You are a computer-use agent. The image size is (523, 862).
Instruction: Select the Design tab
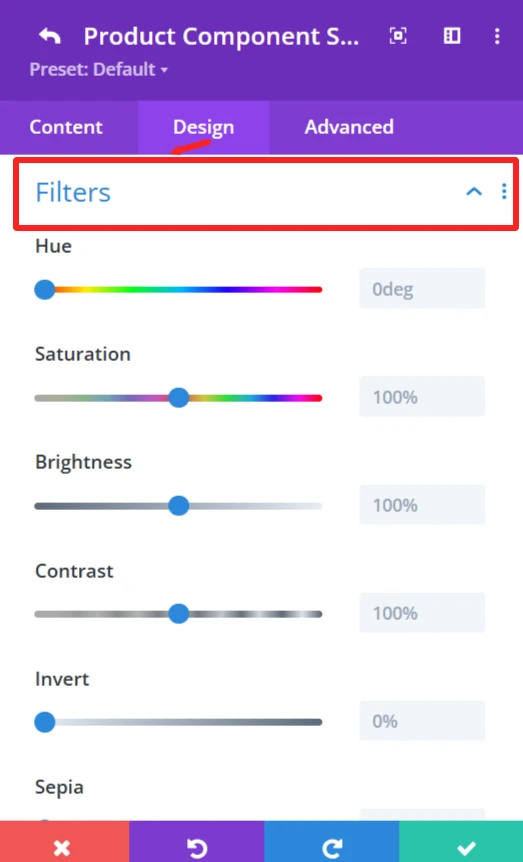pyautogui.click(x=203, y=127)
